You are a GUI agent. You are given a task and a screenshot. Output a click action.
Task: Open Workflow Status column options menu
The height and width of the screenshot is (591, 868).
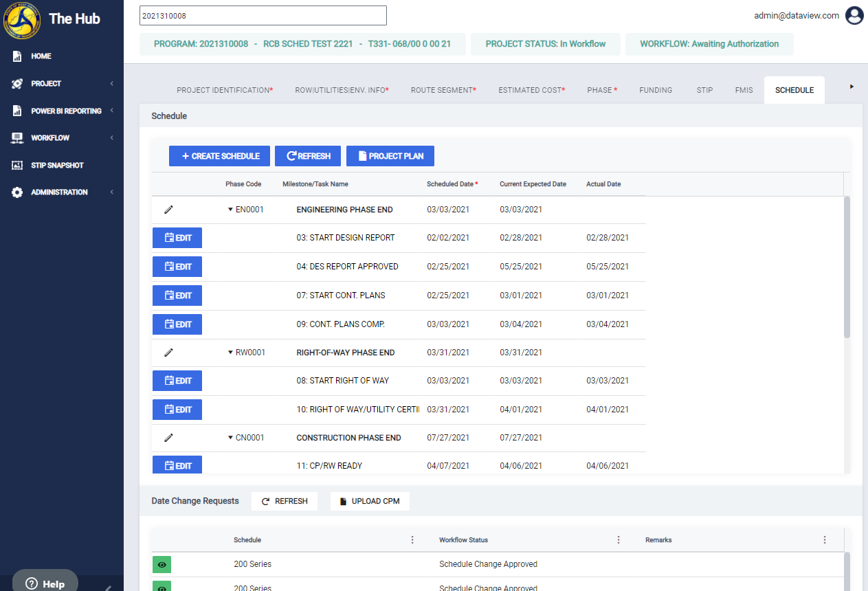619,540
